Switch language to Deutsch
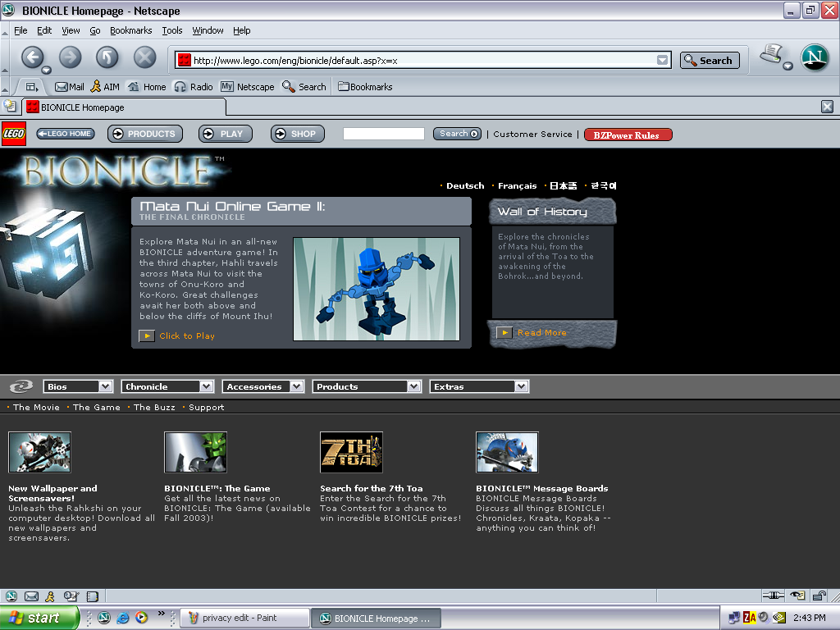The width and height of the screenshot is (840, 630). click(465, 186)
